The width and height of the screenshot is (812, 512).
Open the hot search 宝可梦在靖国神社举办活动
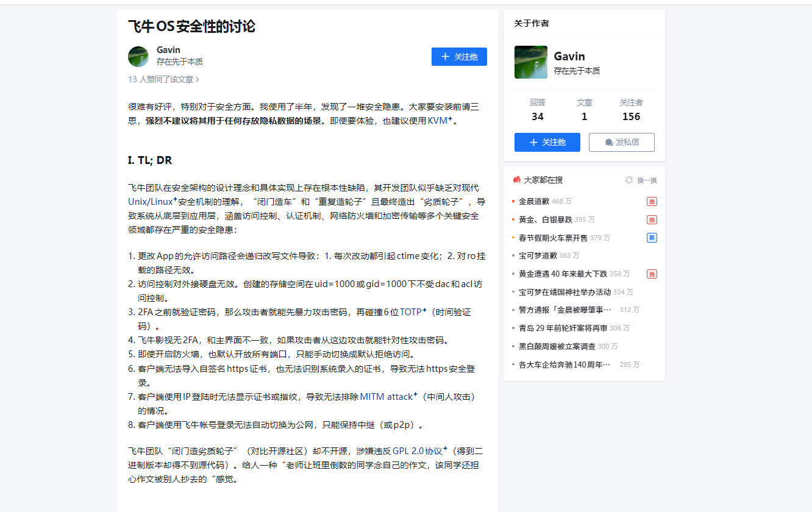coord(565,293)
